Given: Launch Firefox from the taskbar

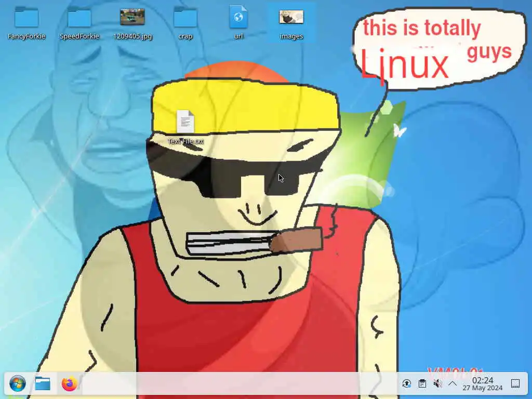Looking at the screenshot, I should tap(69, 384).
